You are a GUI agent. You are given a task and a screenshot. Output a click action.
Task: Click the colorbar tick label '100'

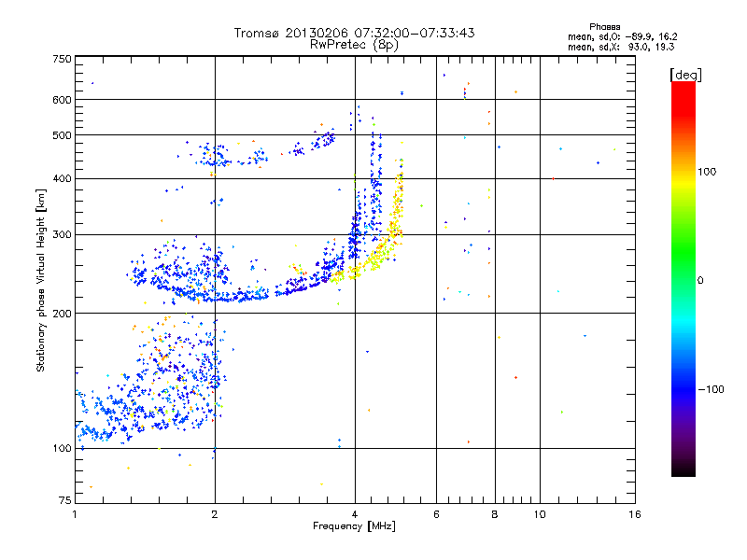(x=707, y=172)
